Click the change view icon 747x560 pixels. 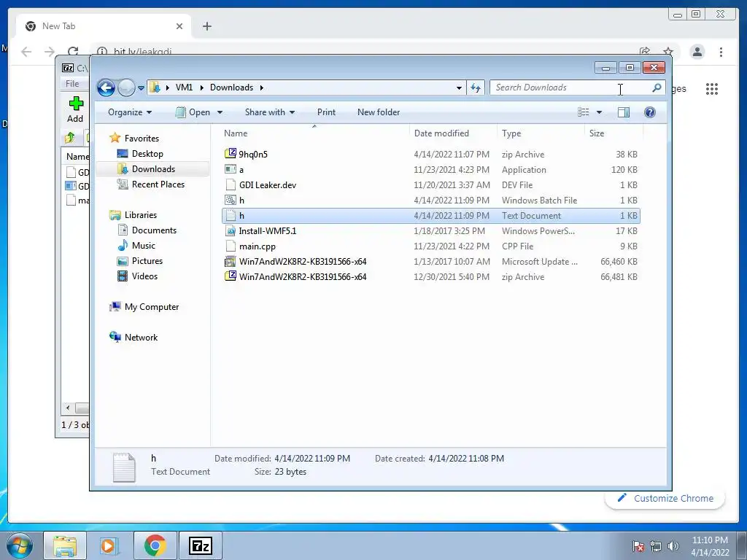[x=583, y=112]
